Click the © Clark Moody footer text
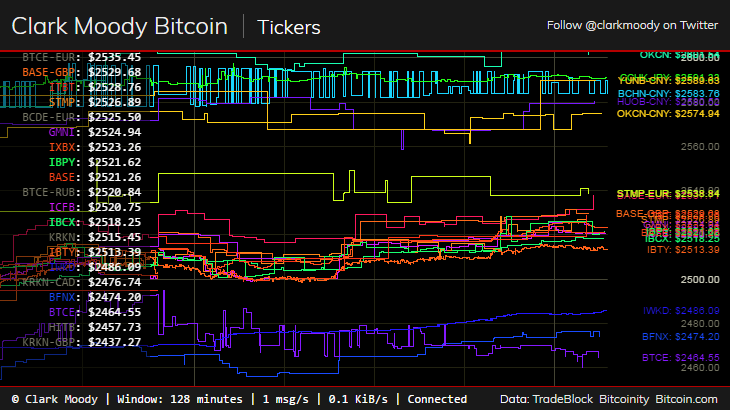The width and height of the screenshot is (730, 410). [55, 399]
